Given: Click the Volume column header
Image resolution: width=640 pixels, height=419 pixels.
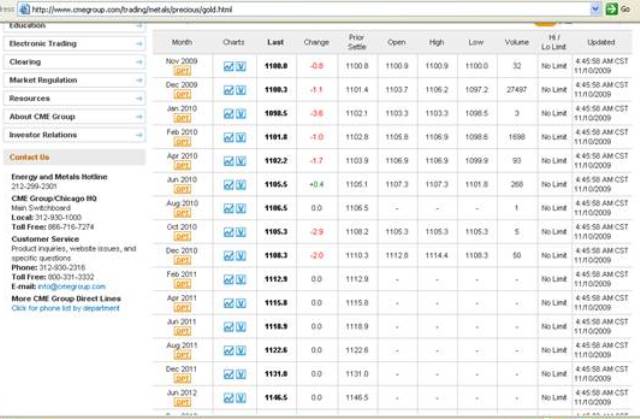Looking at the screenshot, I should 517,42.
